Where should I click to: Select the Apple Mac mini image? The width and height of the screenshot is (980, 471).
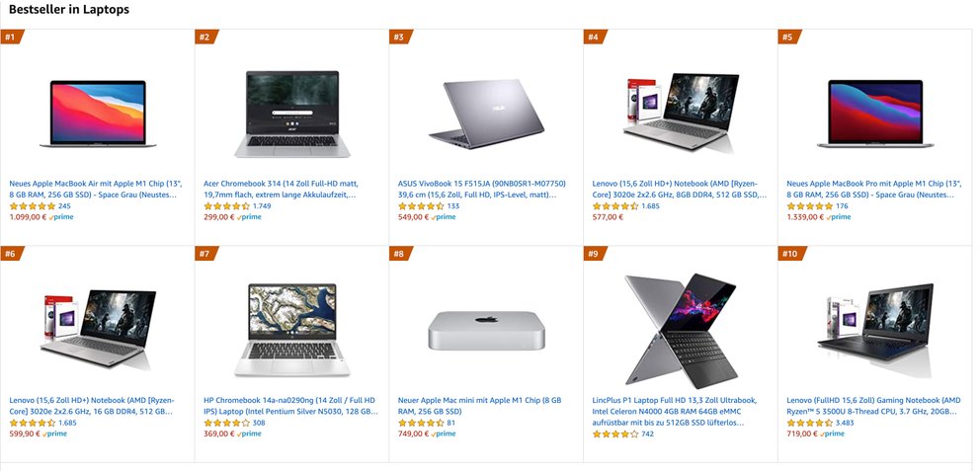[486, 330]
